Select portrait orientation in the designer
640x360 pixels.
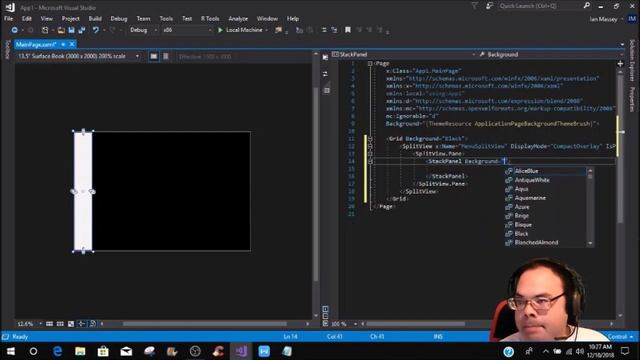tap(165, 56)
